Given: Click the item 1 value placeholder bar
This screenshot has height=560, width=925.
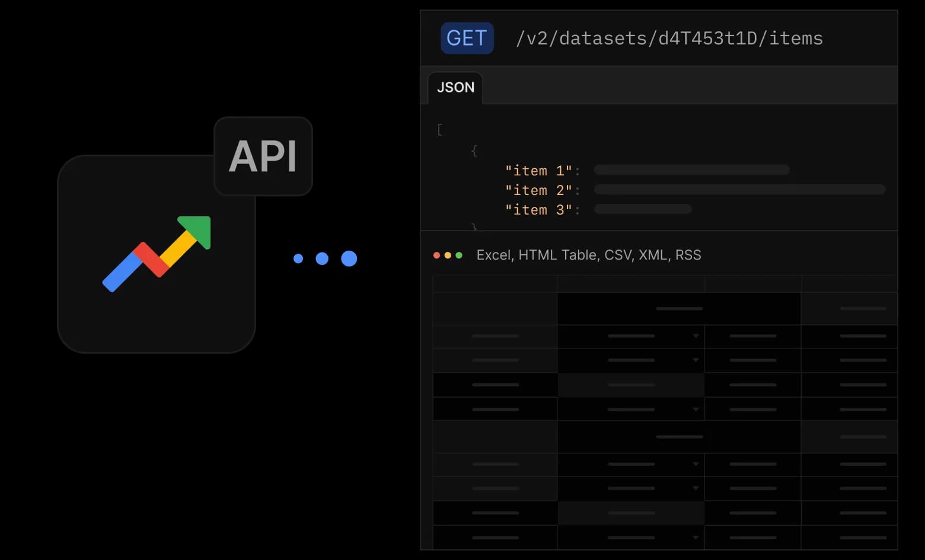Looking at the screenshot, I should (x=692, y=170).
